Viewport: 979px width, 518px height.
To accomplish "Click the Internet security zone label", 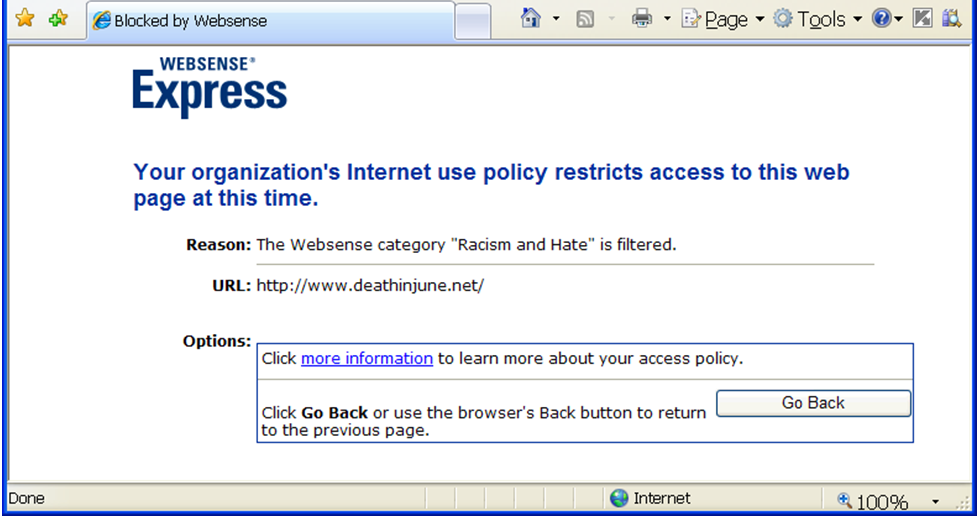I will (662, 498).
